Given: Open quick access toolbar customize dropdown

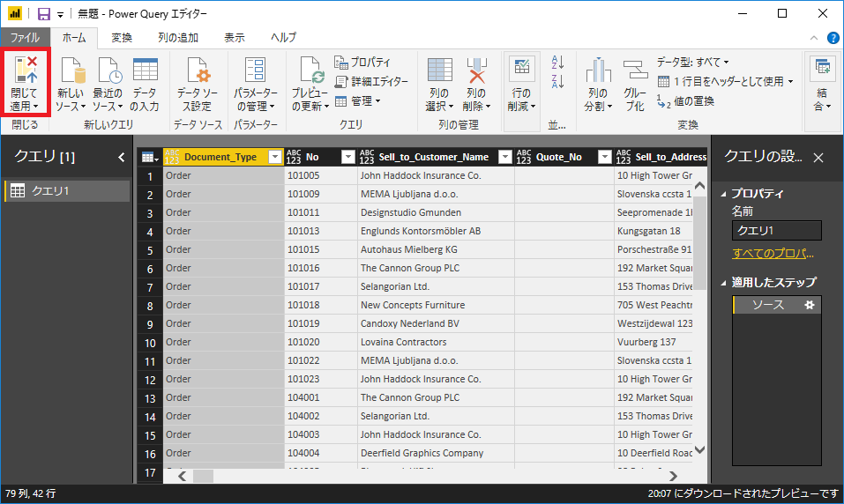Looking at the screenshot, I should tap(60, 14).
